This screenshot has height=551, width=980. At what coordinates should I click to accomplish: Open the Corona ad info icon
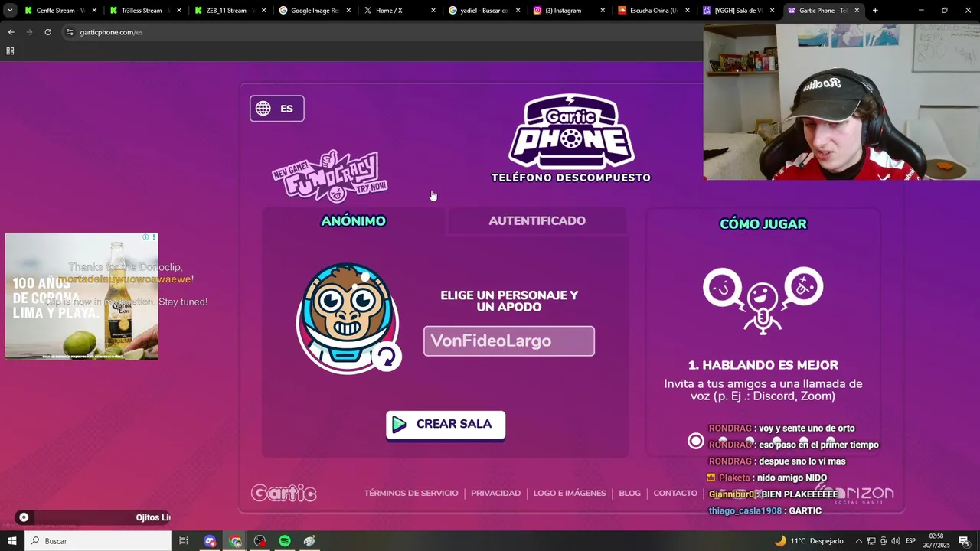point(145,237)
